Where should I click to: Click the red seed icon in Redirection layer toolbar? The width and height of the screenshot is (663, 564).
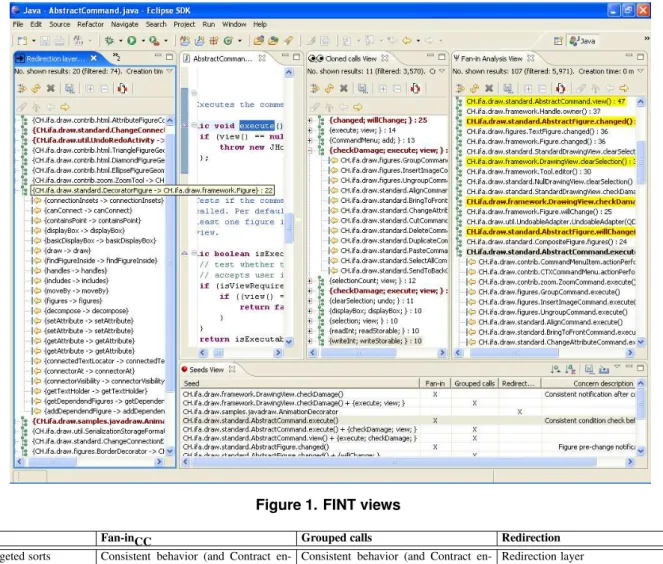[x=122, y=88]
